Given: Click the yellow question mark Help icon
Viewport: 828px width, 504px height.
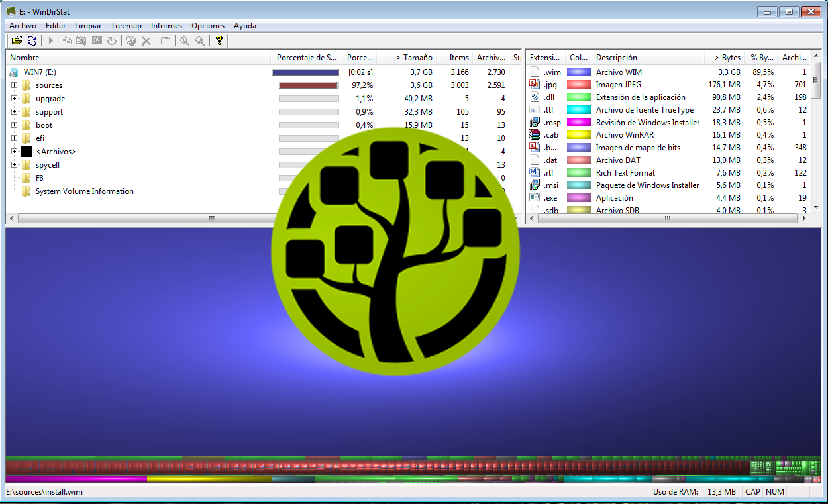Looking at the screenshot, I should [219, 41].
